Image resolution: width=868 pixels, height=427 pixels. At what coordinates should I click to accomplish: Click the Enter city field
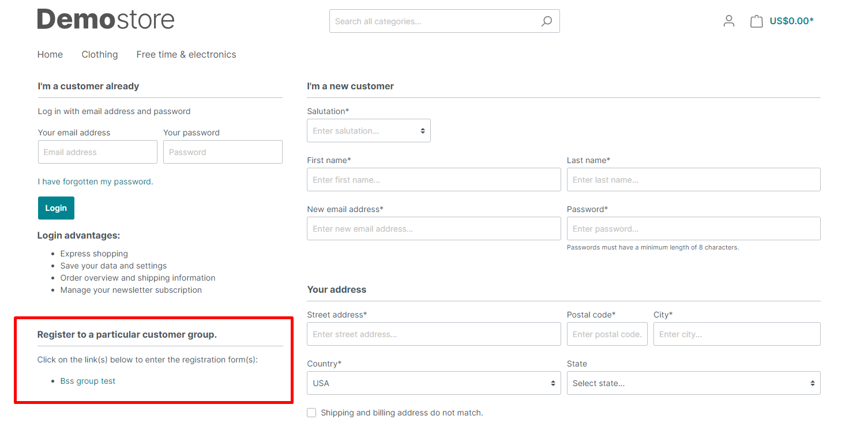(x=737, y=334)
